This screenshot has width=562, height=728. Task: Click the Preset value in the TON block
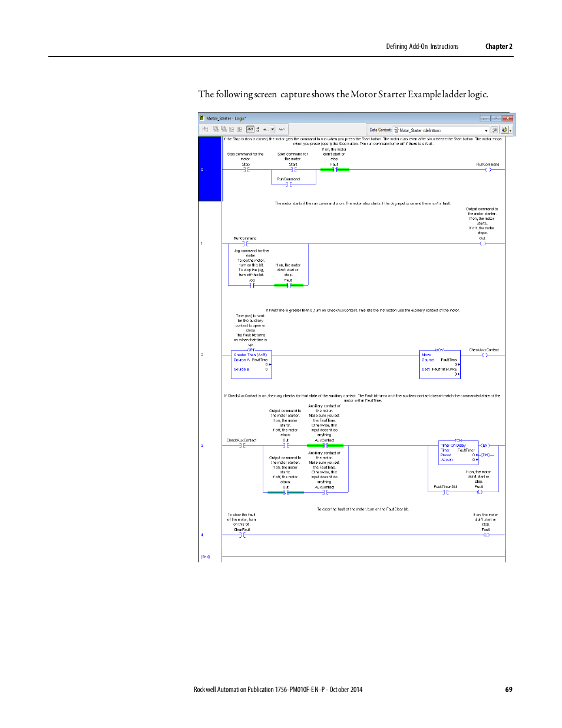[x=474, y=455]
